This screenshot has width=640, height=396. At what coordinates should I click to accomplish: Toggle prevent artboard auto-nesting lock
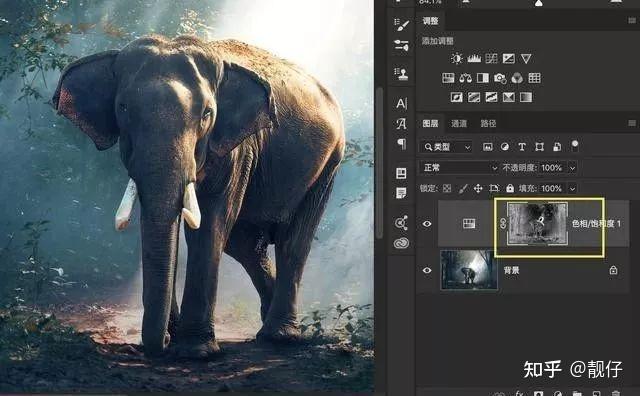click(x=494, y=188)
